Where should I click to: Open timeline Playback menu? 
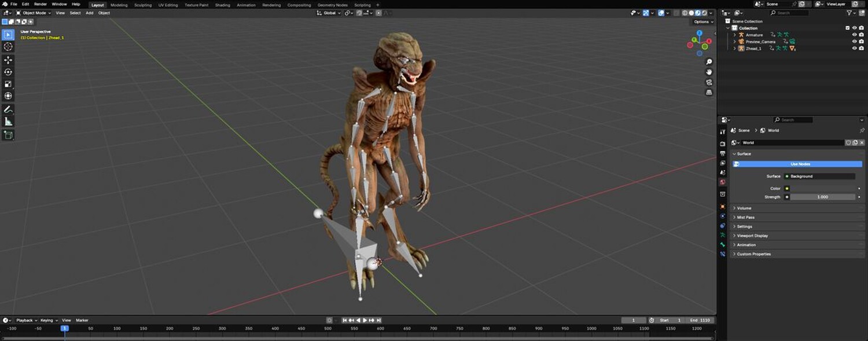click(x=26, y=320)
